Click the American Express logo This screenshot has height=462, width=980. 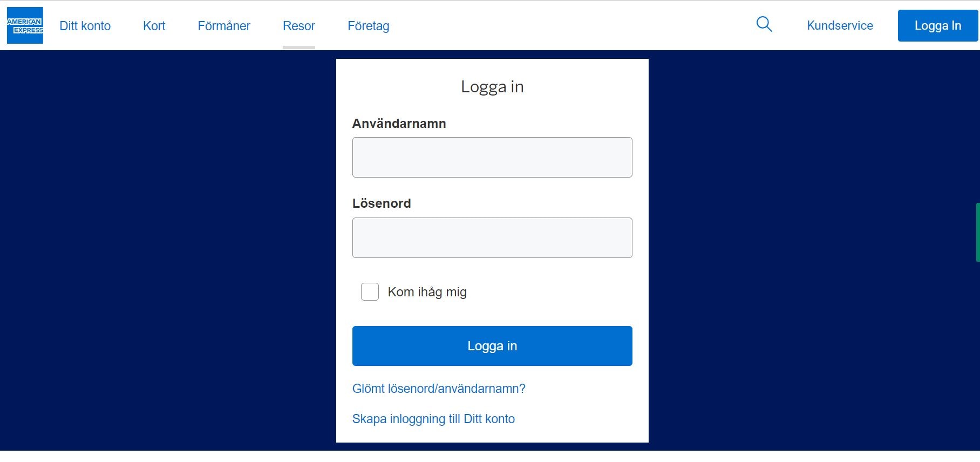25,25
